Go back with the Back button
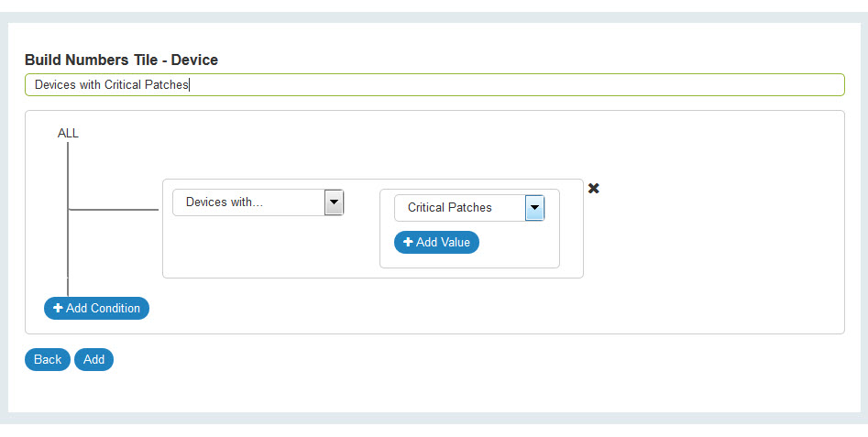Image resolution: width=868 pixels, height=437 pixels. pos(48,359)
